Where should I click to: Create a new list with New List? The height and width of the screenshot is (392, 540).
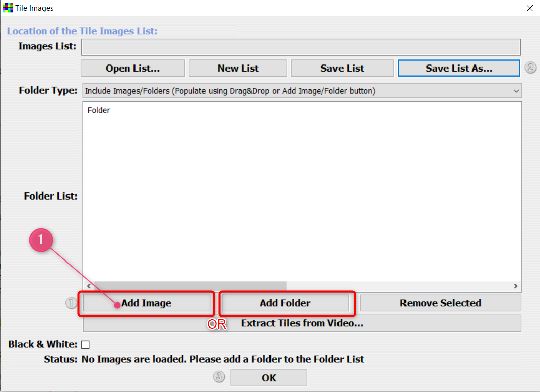click(x=238, y=68)
